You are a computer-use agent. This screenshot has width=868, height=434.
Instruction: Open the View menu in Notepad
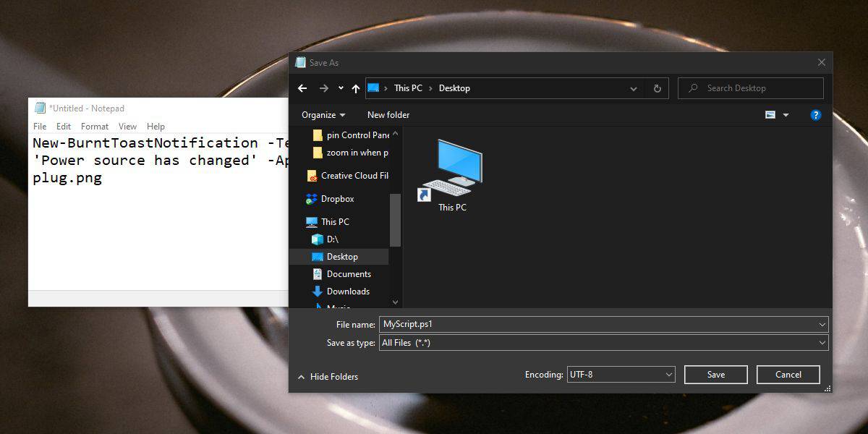coord(128,127)
